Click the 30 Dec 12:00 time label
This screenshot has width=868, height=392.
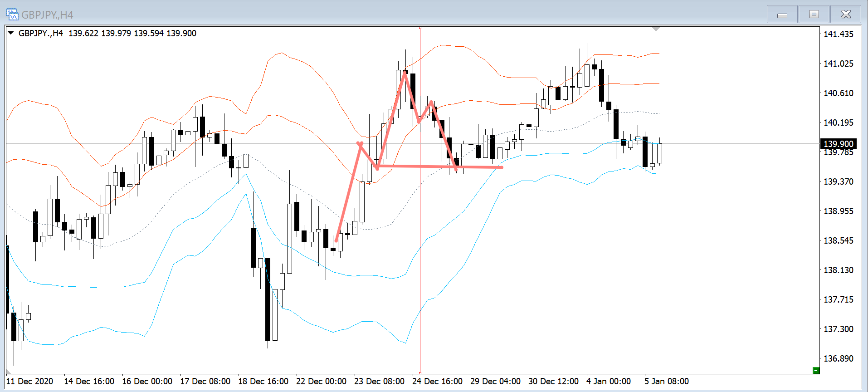pyautogui.click(x=553, y=381)
